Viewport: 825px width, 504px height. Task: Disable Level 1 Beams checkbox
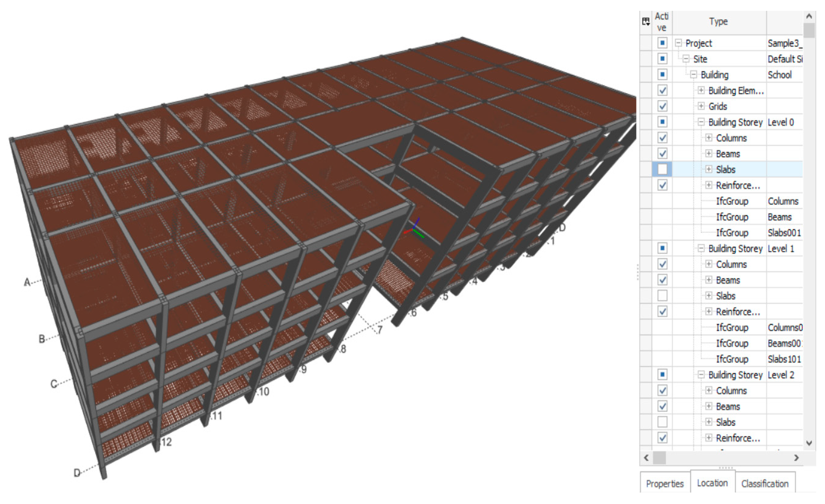(x=662, y=280)
